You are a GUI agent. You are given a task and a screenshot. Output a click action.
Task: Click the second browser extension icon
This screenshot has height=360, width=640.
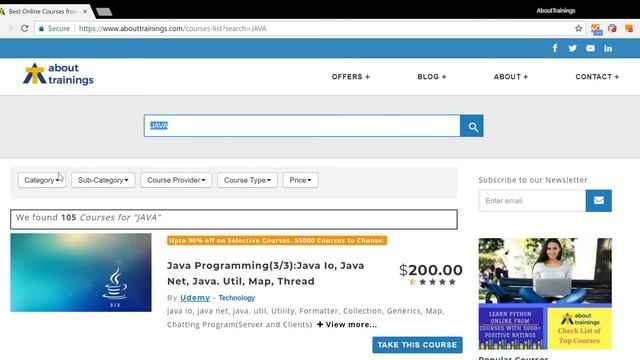click(x=612, y=28)
